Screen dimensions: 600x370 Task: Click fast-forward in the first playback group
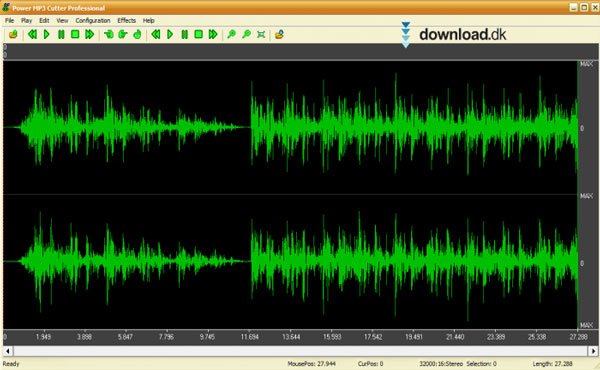coord(90,34)
